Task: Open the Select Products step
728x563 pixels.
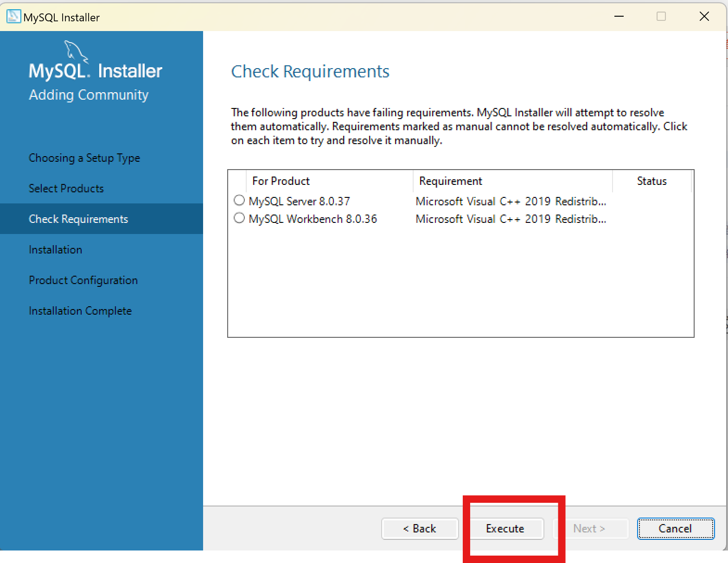Action: click(x=66, y=189)
